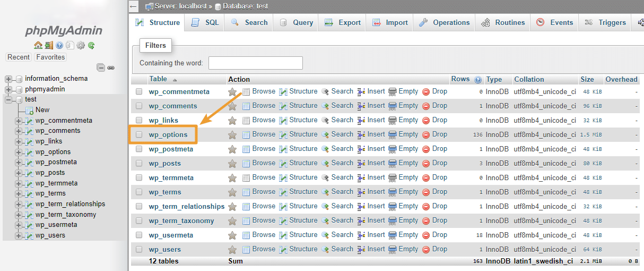The image size is (644, 271).
Task: Reload navigation panel with green refresh icon
Action: (91, 46)
